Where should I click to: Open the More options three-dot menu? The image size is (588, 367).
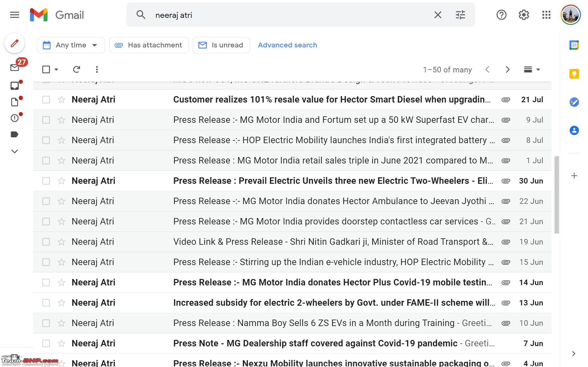97,70
